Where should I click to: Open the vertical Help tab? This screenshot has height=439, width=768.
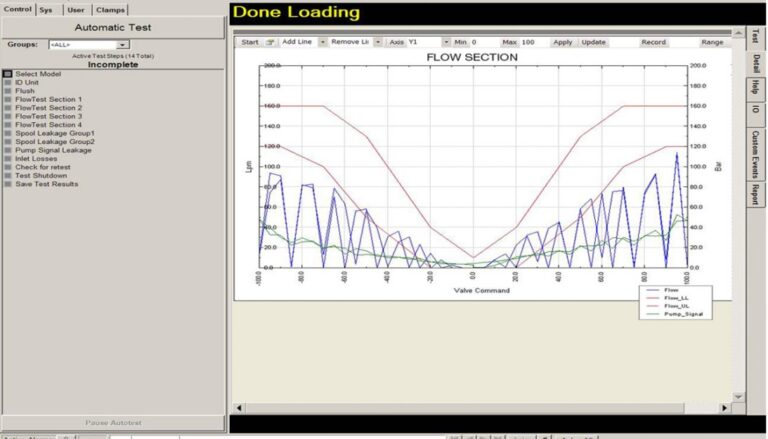[755, 89]
